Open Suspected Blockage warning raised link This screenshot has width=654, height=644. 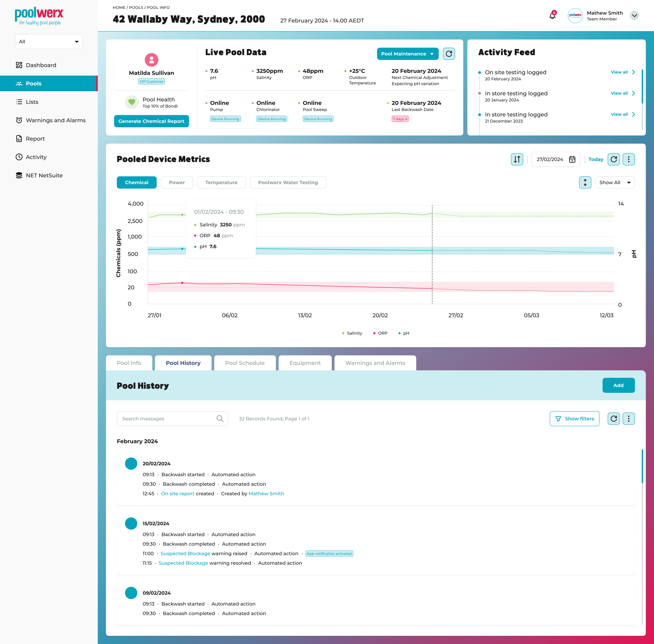185,553
